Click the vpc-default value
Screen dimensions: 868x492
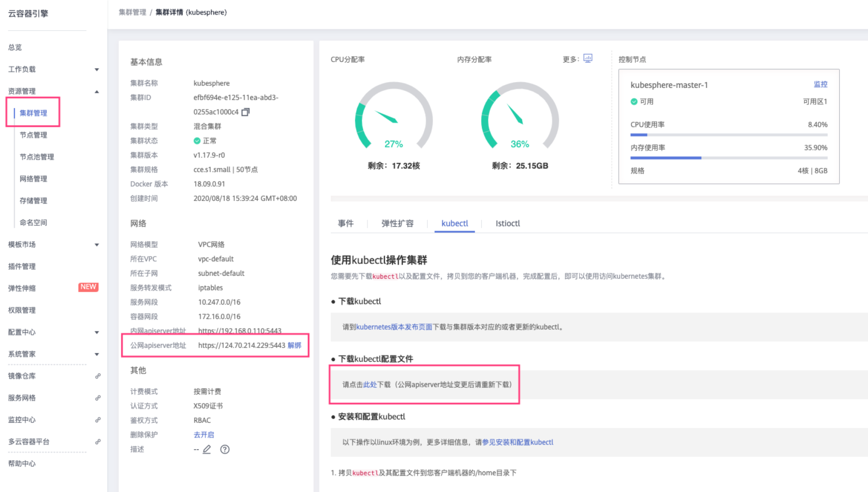[x=216, y=259]
